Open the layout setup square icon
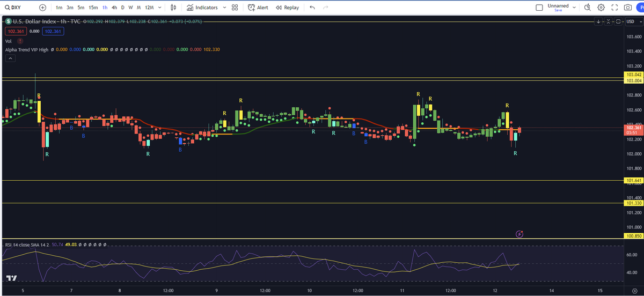The width and height of the screenshot is (644, 296). click(539, 8)
